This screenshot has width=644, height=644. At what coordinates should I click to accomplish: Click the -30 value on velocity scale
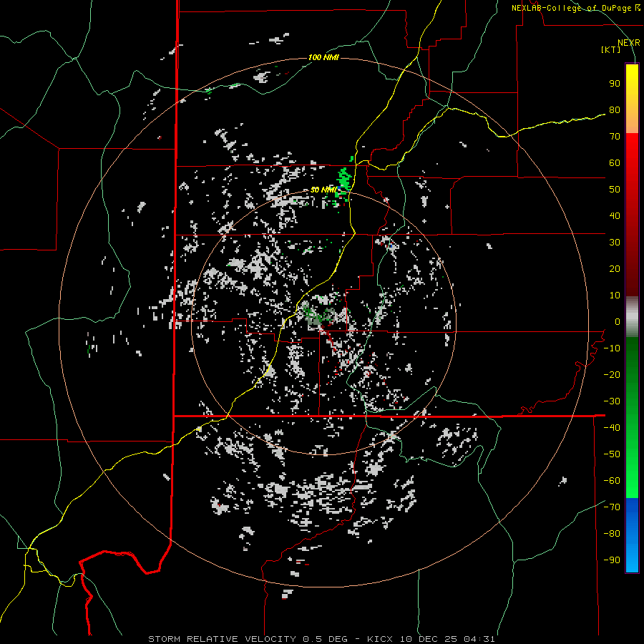[612, 401]
